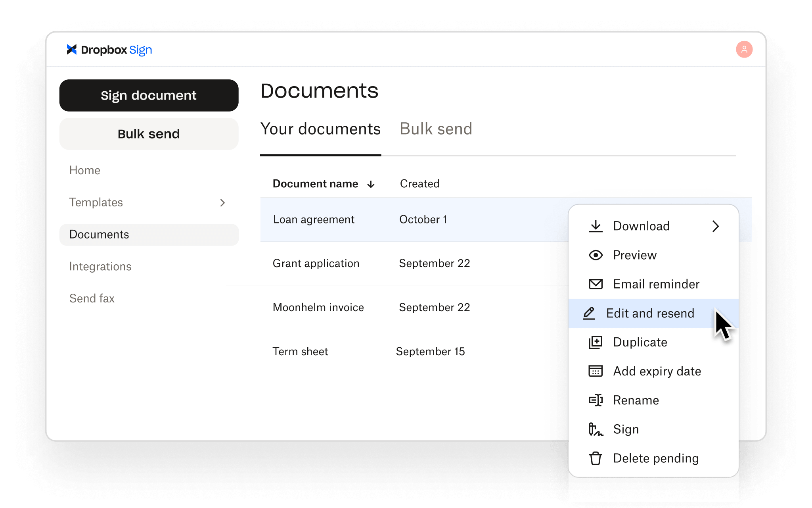The image size is (812, 508).
Task: Select the Moonhelm invoice row
Action: 414,308
